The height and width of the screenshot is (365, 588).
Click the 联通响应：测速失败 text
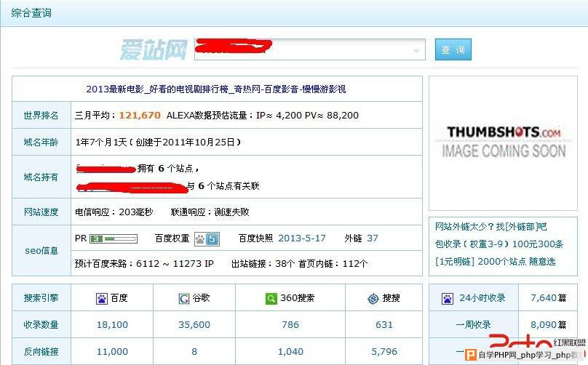(x=210, y=212)
